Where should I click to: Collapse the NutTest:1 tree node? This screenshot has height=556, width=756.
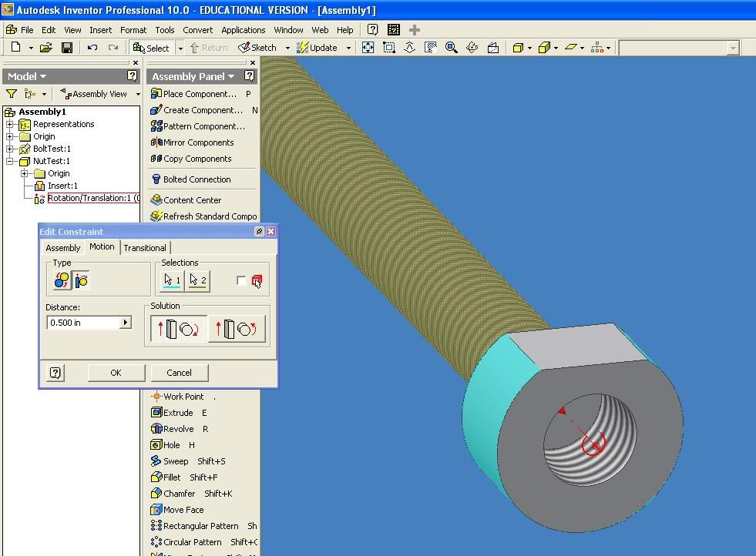(11, 162)
